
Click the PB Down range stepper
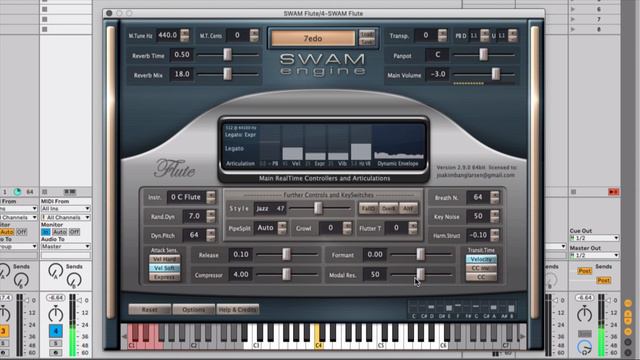pos(484,36)
